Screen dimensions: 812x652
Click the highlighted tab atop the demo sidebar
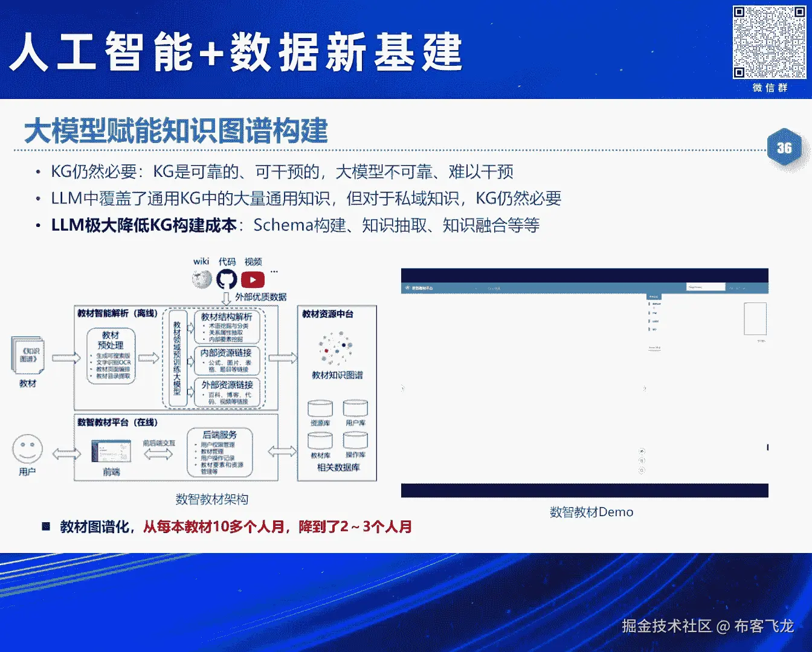point(654,296)
